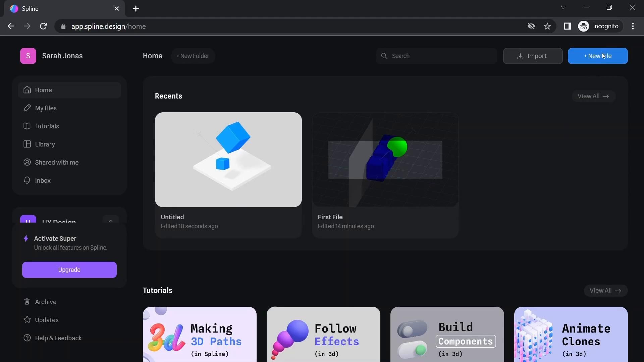This screenshot has height=362, width=644.
Task: Click the My files pencil icon
Action: (x=27, y=108)
